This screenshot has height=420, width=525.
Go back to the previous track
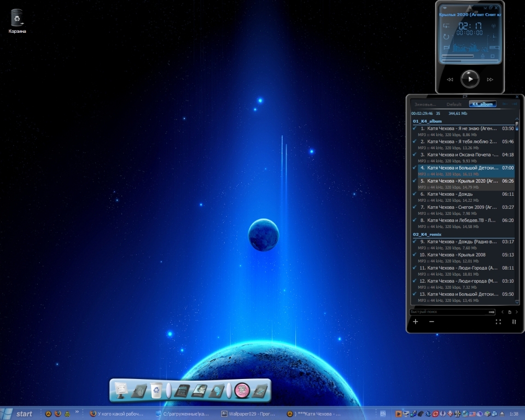tap(450, 79)
